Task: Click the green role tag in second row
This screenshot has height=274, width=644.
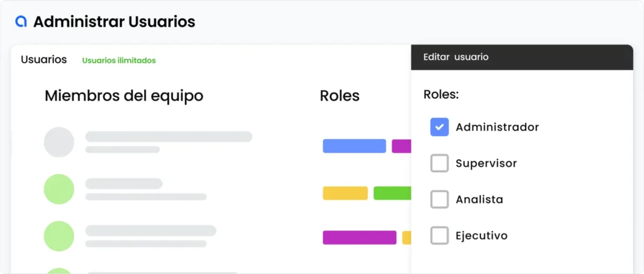Action: point(392,193)
